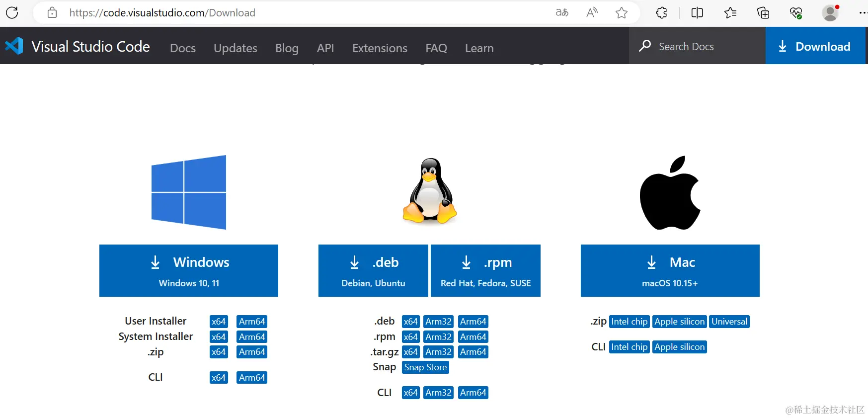
Task: Click the "System Installer" label
Action: tap(156, 336)
